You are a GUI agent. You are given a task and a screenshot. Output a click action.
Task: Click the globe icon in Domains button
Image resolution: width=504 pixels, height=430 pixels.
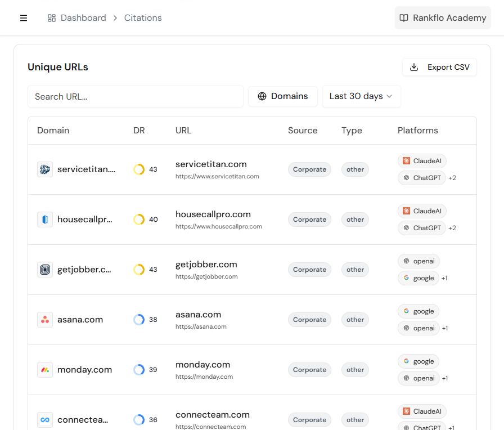(x=262, y=96)
